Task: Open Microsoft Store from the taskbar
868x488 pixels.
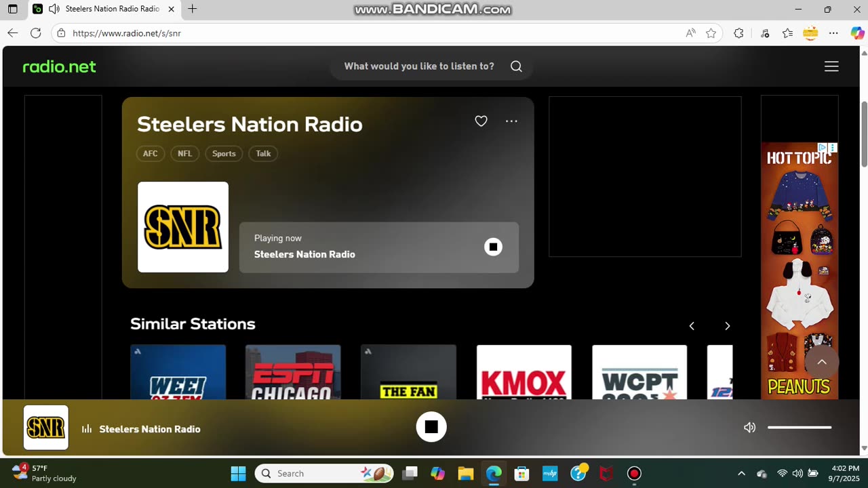Action: point(521,473)
